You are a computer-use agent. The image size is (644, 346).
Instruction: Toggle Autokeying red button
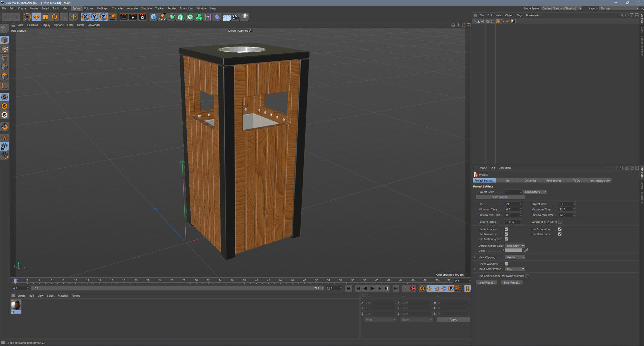(x=413, y=288)
